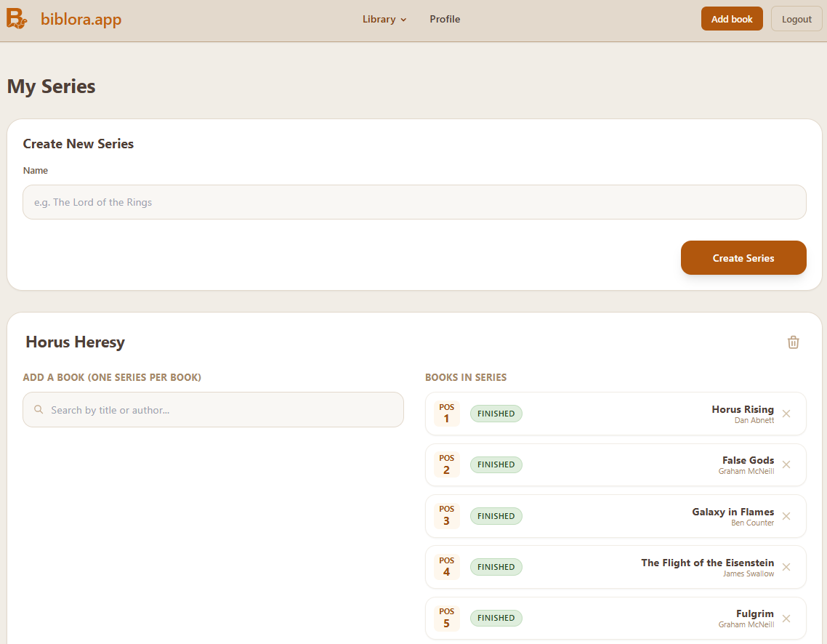The width and height of the screenshot is (827, 644).
Task: Click the Add book button
Action: 731,19
